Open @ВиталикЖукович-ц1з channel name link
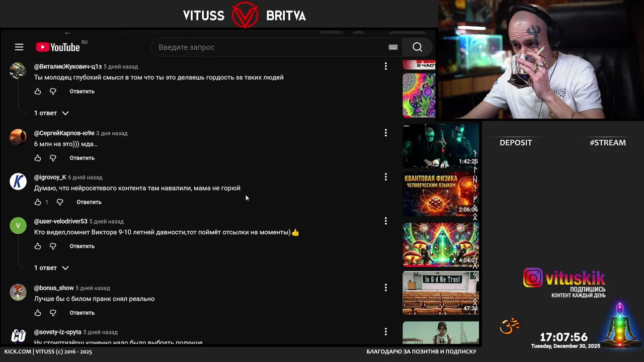The height and width of the screenshot is (362, 644). (68, 66)
